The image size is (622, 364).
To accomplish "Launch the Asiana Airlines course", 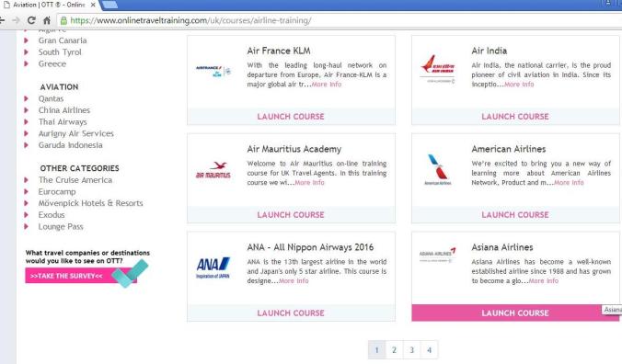I will 515,313.
